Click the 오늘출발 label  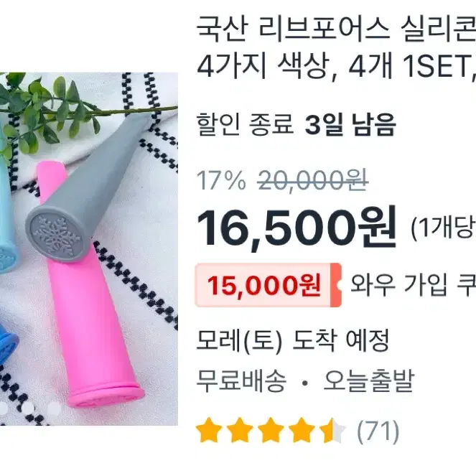point(368,381)
